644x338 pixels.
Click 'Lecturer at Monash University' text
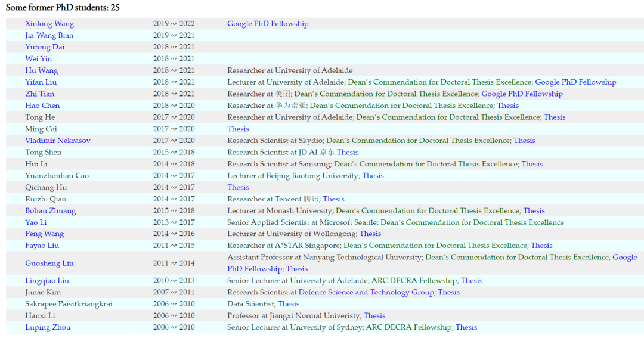(x=279, y=211)
